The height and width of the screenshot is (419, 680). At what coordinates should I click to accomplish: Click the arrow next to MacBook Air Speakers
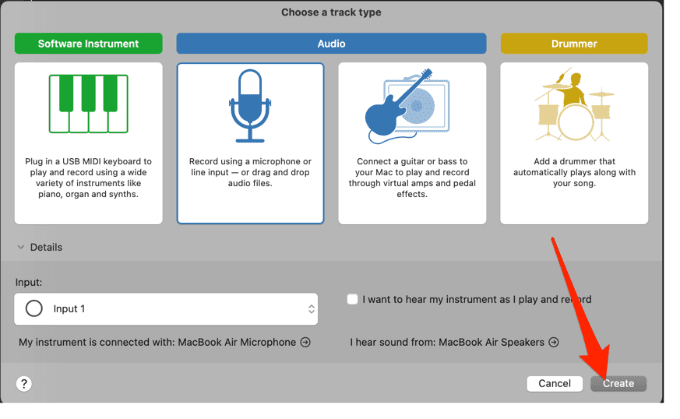pyautogui.click(x=554, y=342)
